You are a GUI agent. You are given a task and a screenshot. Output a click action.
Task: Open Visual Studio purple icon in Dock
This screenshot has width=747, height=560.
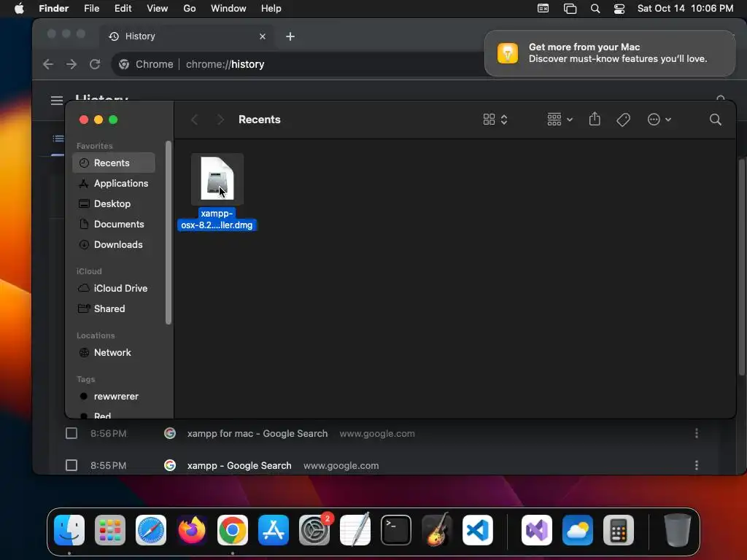[537, 530]
